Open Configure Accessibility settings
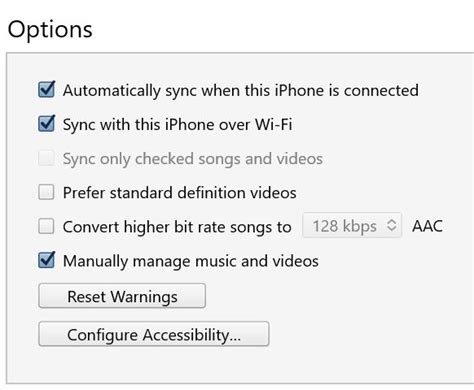This screenshot has height=390, width=474. (154, 334)
